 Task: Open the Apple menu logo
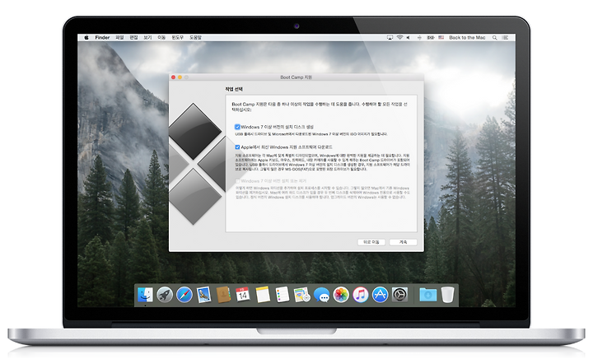coord(86,37)
